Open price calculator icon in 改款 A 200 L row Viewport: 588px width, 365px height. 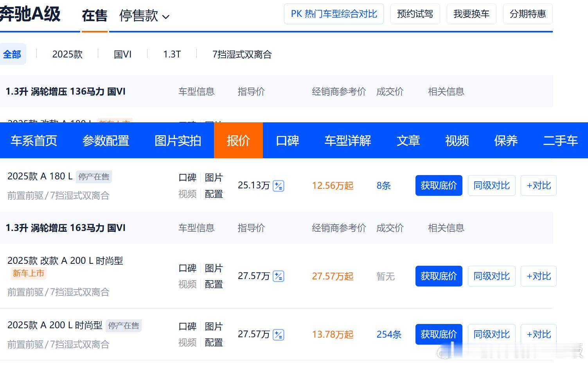tap(279, 276)
